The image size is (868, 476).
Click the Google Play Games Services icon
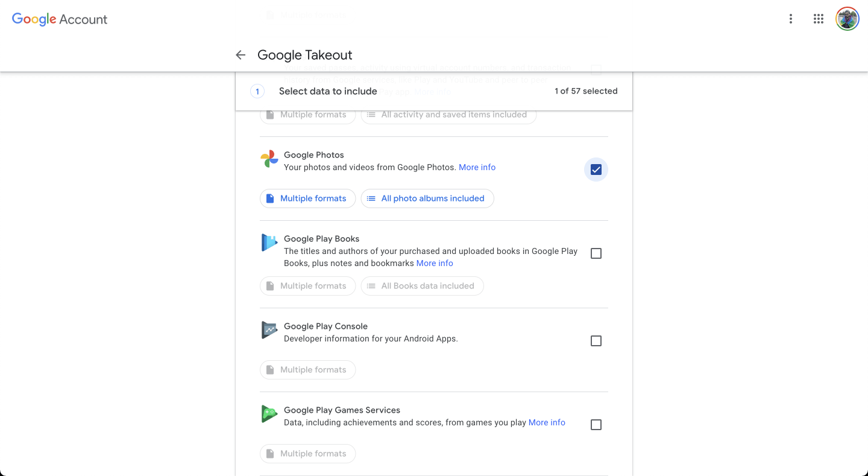(269, 414)
